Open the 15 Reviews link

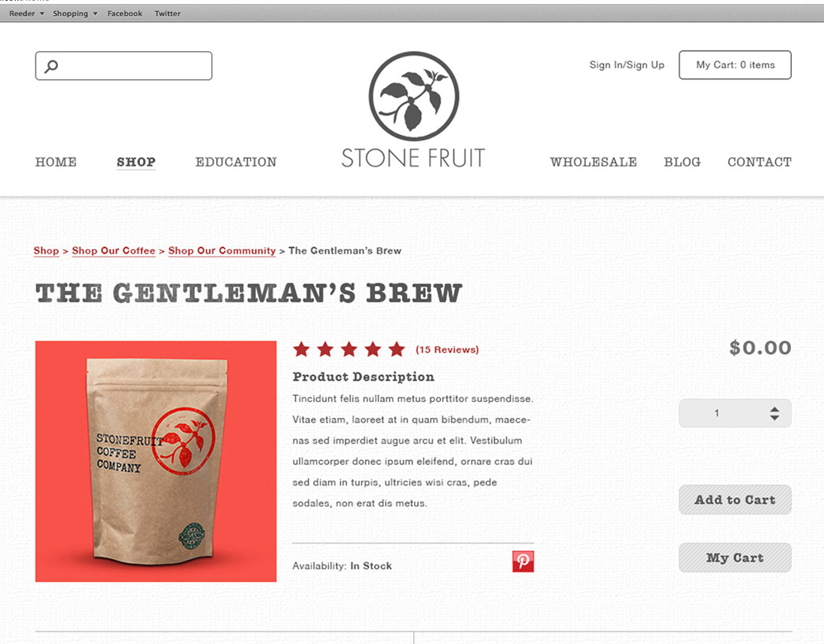click(447, 349)
